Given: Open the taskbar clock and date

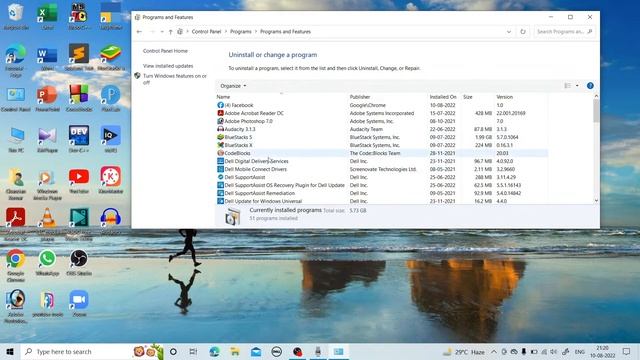Looking at the screenshot, I should [602, 351].
